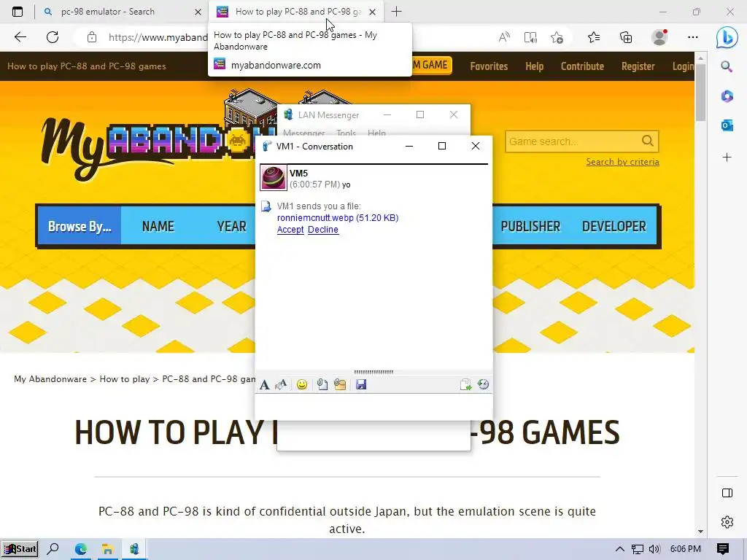Browse games by NAME
747x560 pixels.
pos(158,226)
